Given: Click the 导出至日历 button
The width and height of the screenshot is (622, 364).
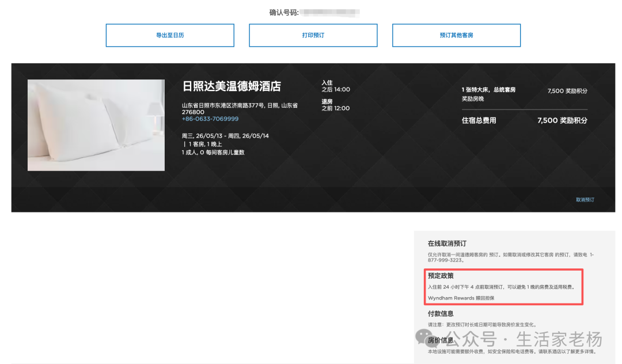Looking at the screenshot, I should pos(170,35).
